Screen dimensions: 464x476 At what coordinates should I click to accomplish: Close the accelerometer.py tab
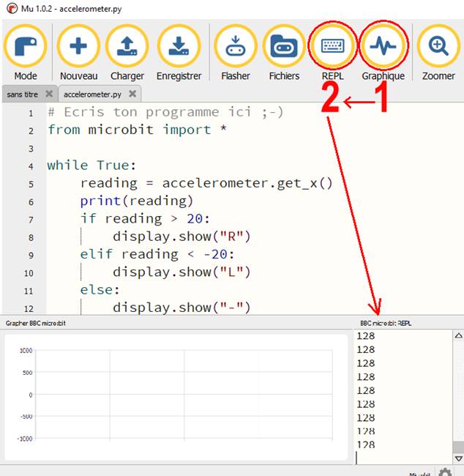pyautogui.click(x=132, y=94)
